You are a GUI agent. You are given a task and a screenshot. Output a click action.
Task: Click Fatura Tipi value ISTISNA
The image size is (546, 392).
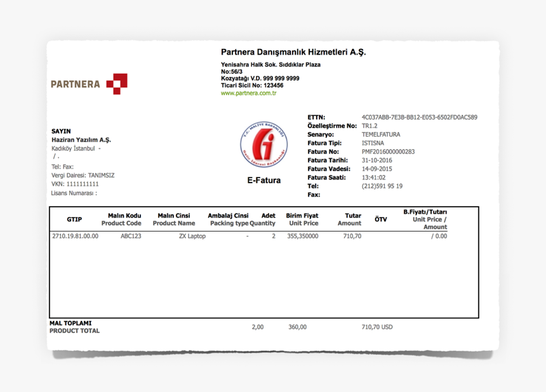tap(373, 143)
